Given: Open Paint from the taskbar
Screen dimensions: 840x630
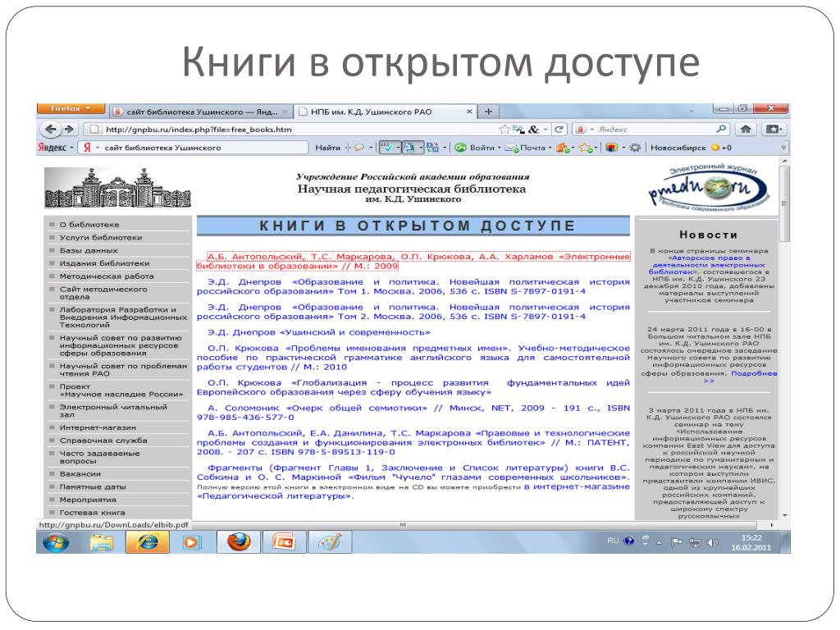Looking at the screenshot, I should pyautogui.click(x=330, y=542).
